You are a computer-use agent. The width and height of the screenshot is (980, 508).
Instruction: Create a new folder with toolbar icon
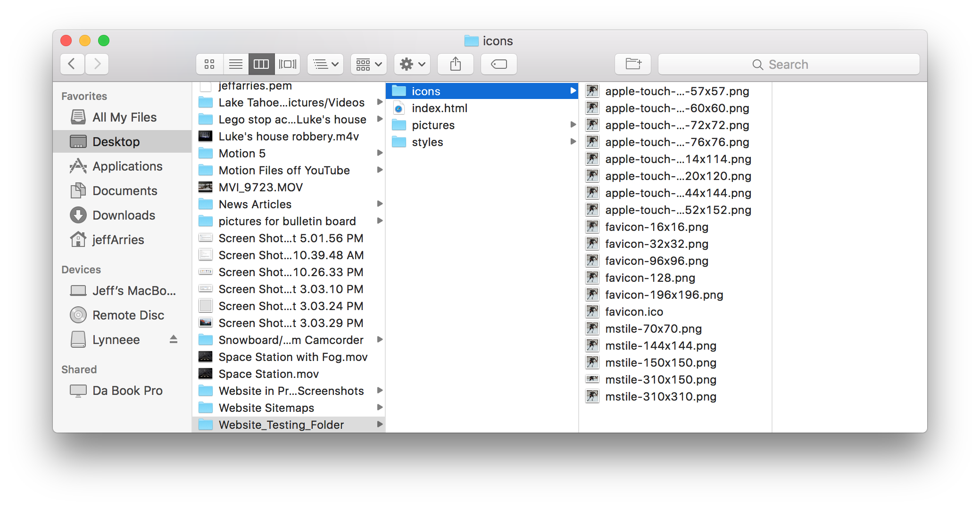pos(632,64)
